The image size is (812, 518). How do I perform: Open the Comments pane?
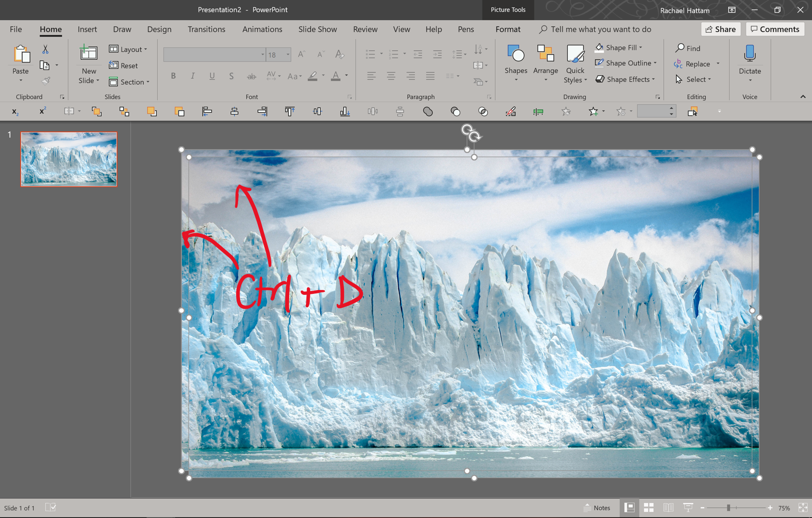coord(774,29)
